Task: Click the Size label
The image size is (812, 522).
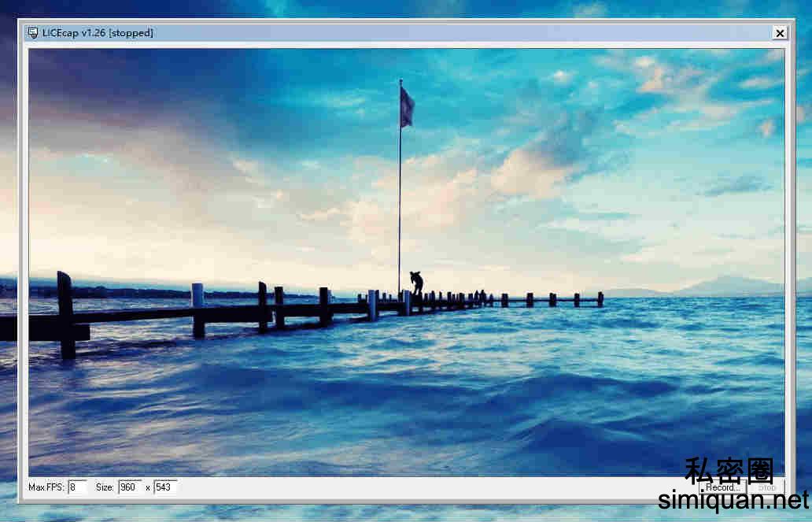Action: (x=105, y=487)
